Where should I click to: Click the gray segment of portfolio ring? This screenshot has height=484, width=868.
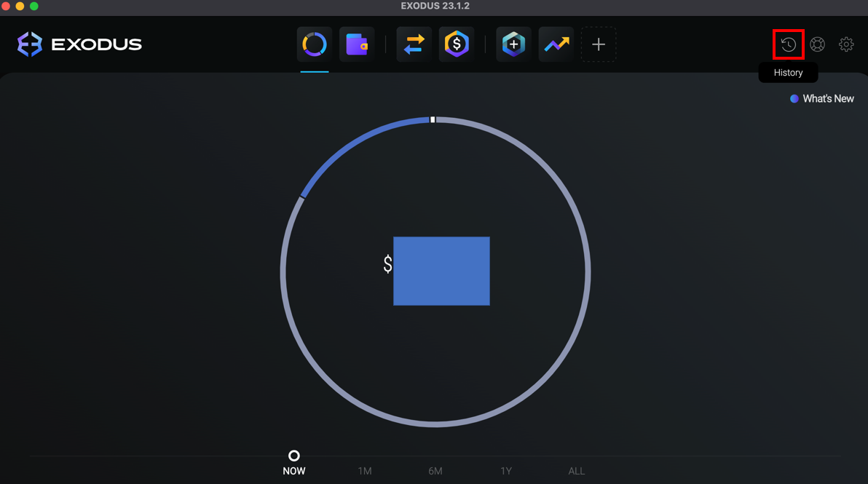tap(588, 272)
